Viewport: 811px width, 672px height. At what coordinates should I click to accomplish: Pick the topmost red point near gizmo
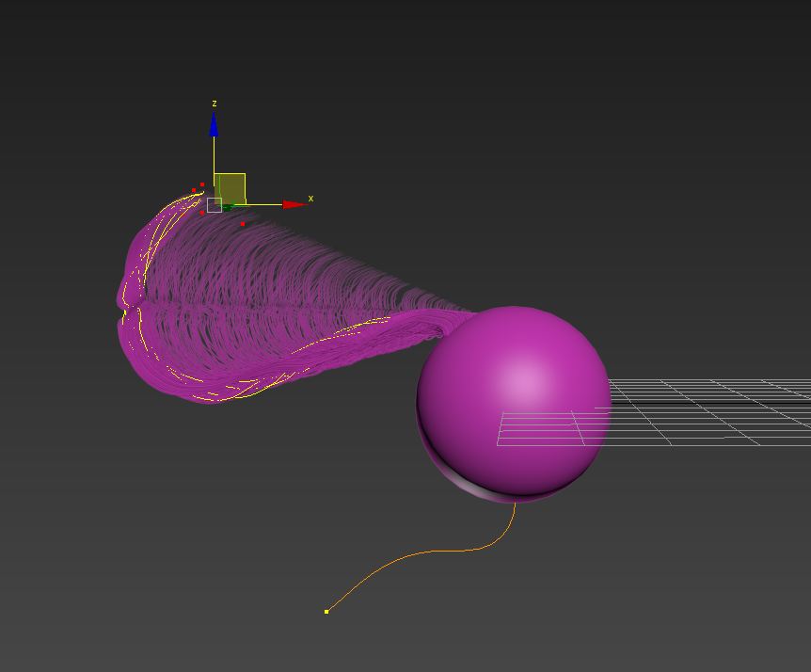pyautogui.click(x=201, y=184)
